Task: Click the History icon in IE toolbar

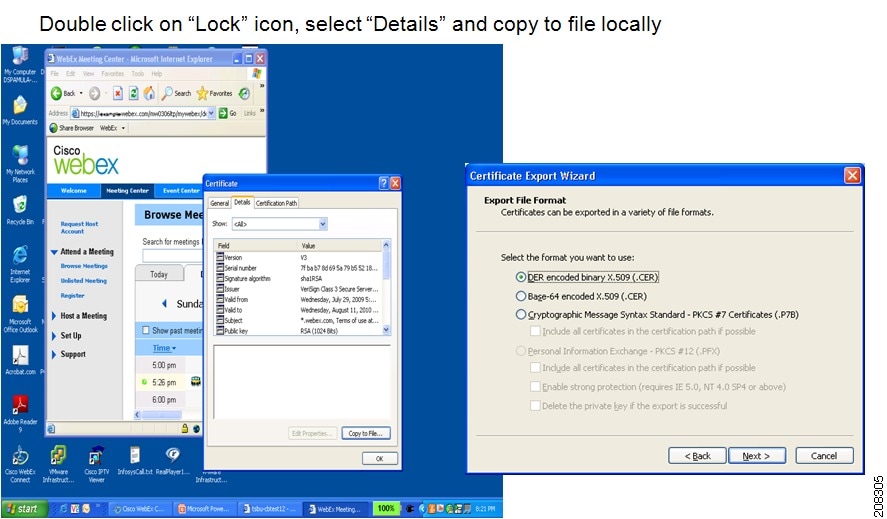Action: pyautogui.click(x=244, y=93)
